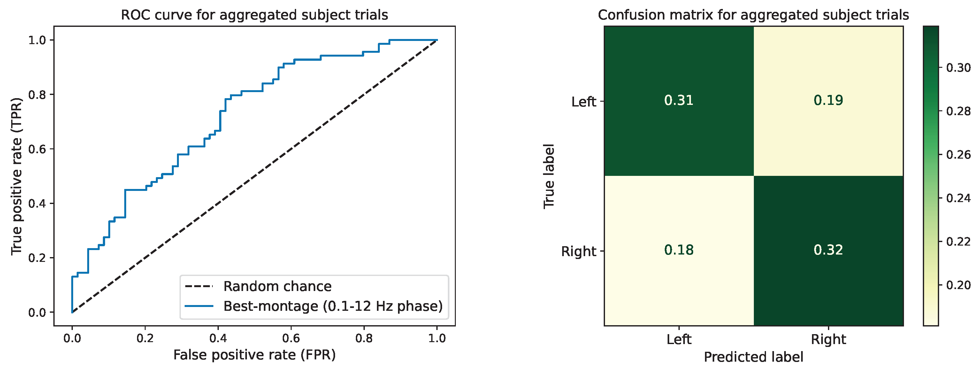Click the true Left, predicted Right cell (0.19)
This screenshot has width=980, height=369.
coord(828,100)
